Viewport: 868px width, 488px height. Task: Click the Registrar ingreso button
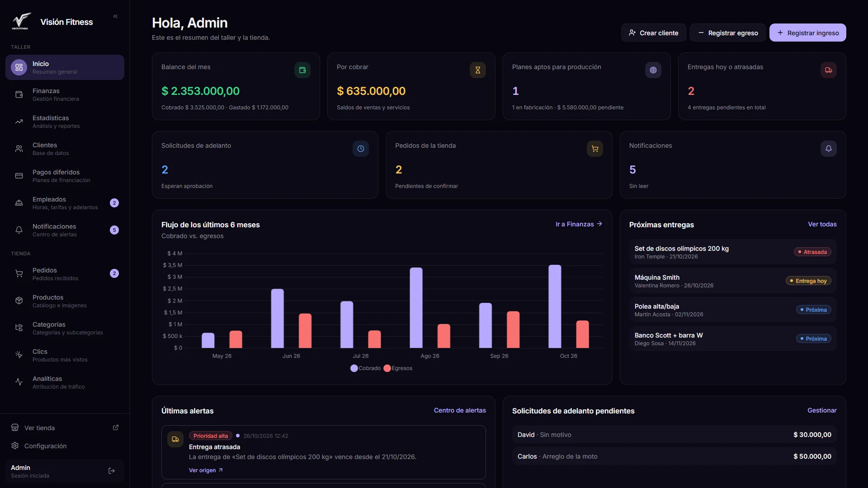coord(807,33)
